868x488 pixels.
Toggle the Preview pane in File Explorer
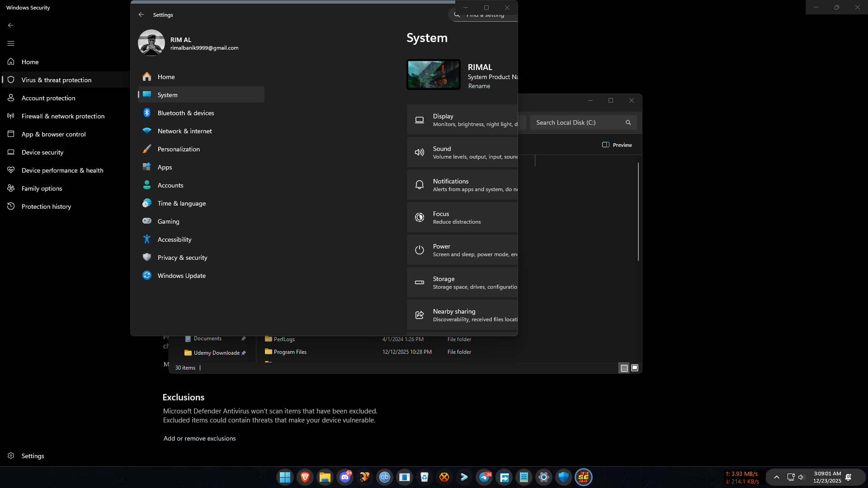[617, 145]
